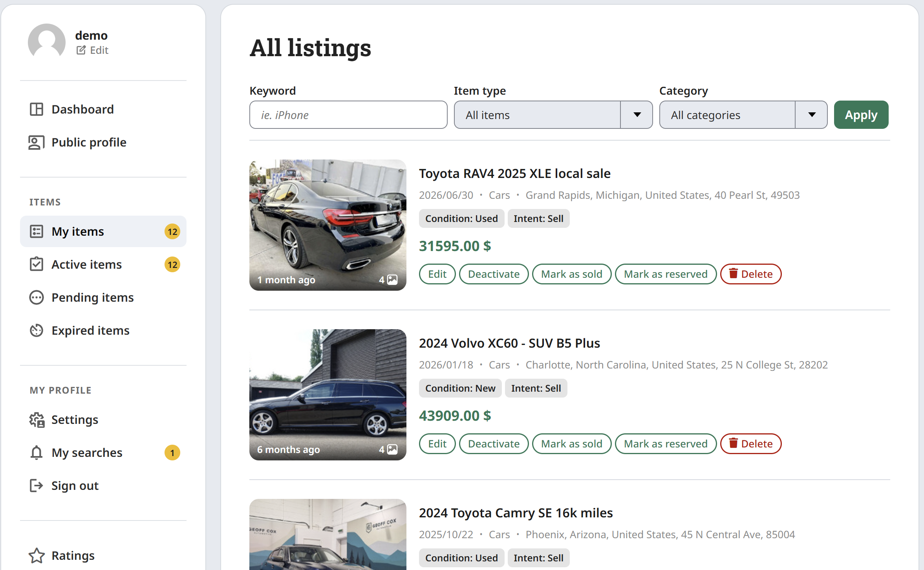The image size is (924, 570).
Task: Open Public profile from the sidebar
Action: [103, 142]
